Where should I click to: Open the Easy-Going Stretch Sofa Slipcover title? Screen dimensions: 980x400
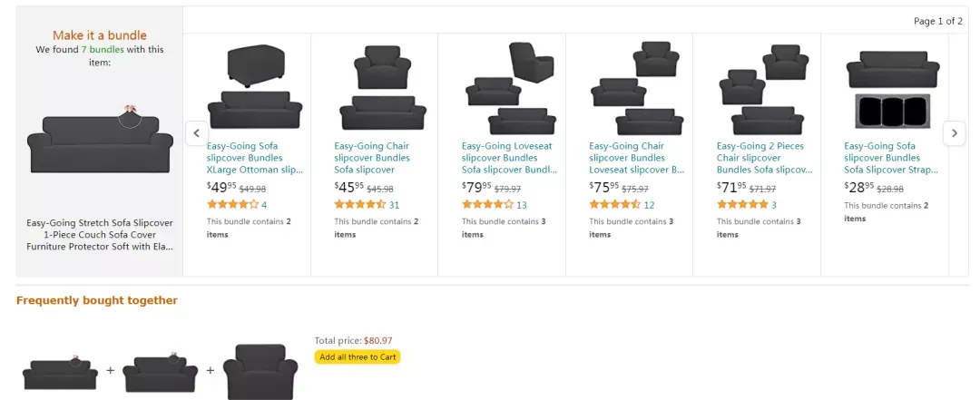coord(100,234)
